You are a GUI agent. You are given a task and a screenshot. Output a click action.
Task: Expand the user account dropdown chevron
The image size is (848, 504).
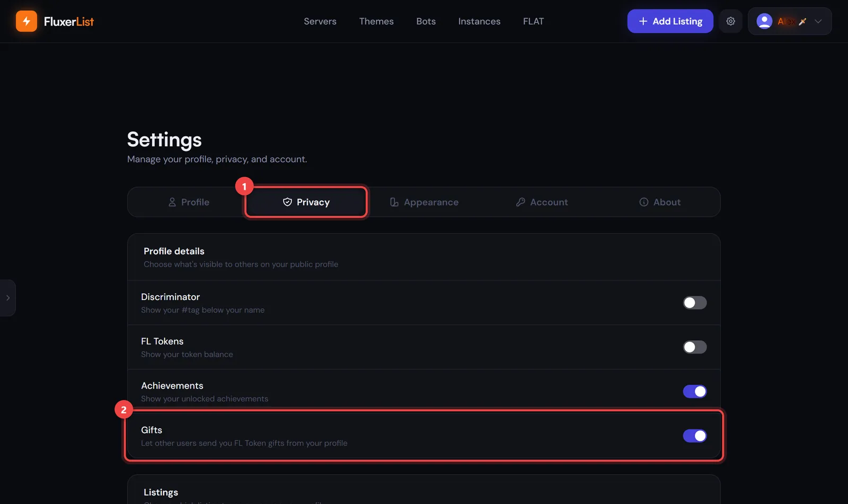click(x=818, y=21)
